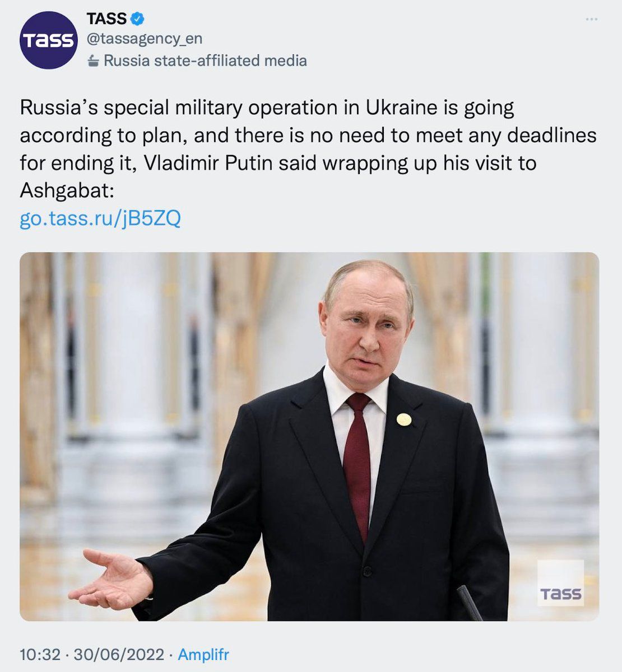Click the blue verified badge
The width and height of the screenshot is (622, 672).
[x=137, y=19]
